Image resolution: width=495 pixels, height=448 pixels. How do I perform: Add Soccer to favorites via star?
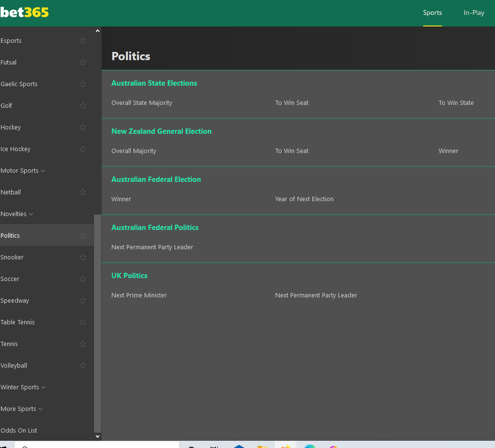click(83, 279)
